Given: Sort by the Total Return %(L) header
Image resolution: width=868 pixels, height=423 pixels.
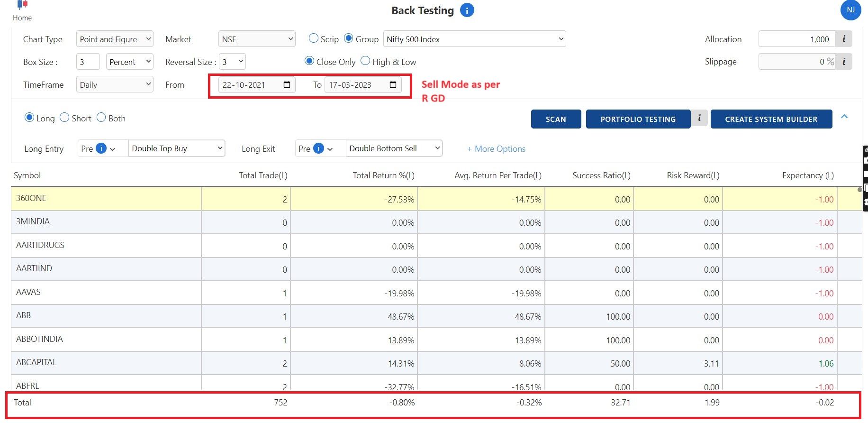Looking at the screenshot, I should (x=383, y=175).
